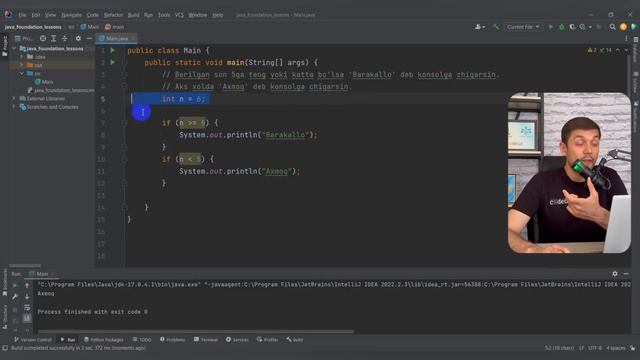This screenshot has width=640, height=360.
Task: Open the Terminal tool window
Action: coord(206,340)
